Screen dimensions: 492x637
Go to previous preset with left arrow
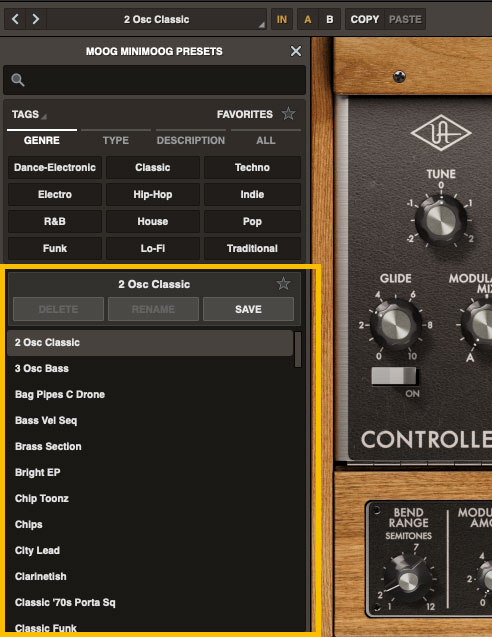tap(15, 19)
